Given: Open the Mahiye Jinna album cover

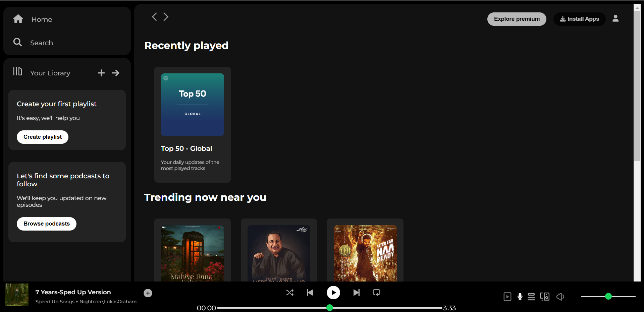Looking at the screenshot, I should click(x=193, y=253).
